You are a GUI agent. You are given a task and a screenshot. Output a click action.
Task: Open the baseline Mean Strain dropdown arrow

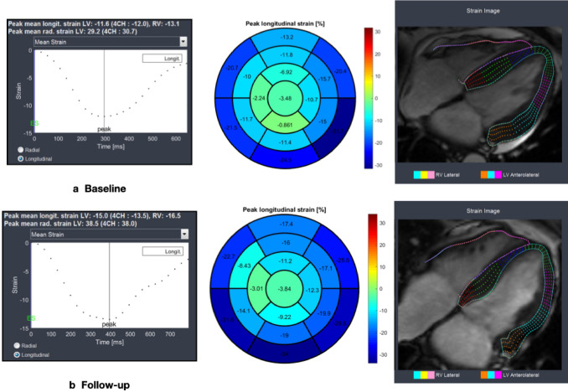click(x=183, y=42)
